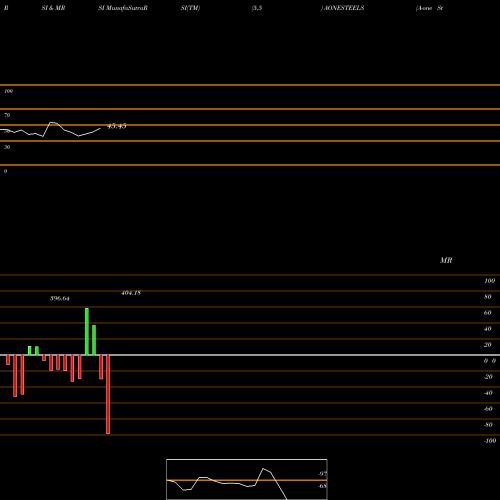Click the MR axis label 40
The height and width of the screenshot is (500, 500).
click(488, 329)
